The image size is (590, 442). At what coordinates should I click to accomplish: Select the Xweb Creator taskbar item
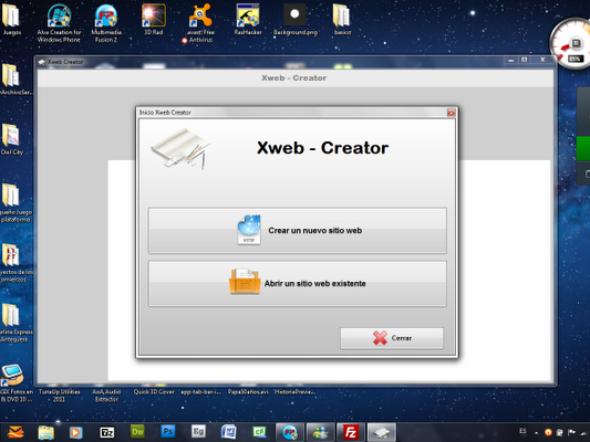pyautogui.click(x=381, y=432)
